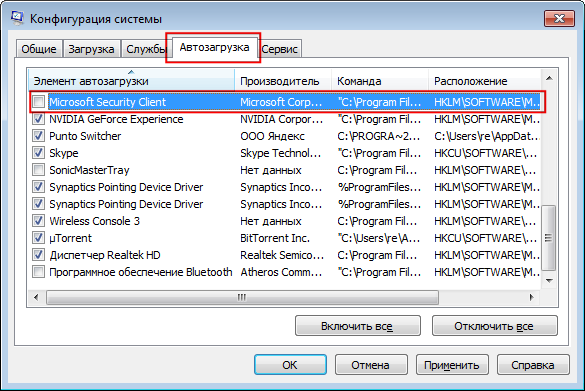This screenshot has height=391, width=585.
Task: Click NVIDIA Corpor… manufacturer cell
Action: pos(282,119)
